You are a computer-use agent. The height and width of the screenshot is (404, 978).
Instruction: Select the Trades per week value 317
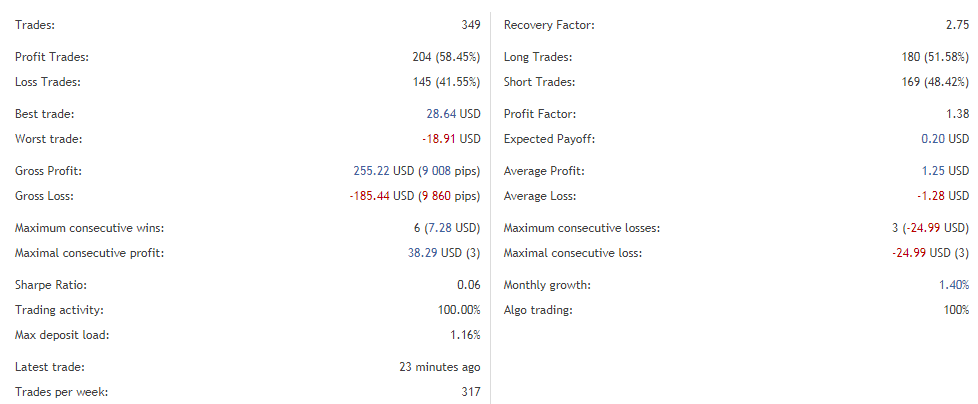point(469,392)
